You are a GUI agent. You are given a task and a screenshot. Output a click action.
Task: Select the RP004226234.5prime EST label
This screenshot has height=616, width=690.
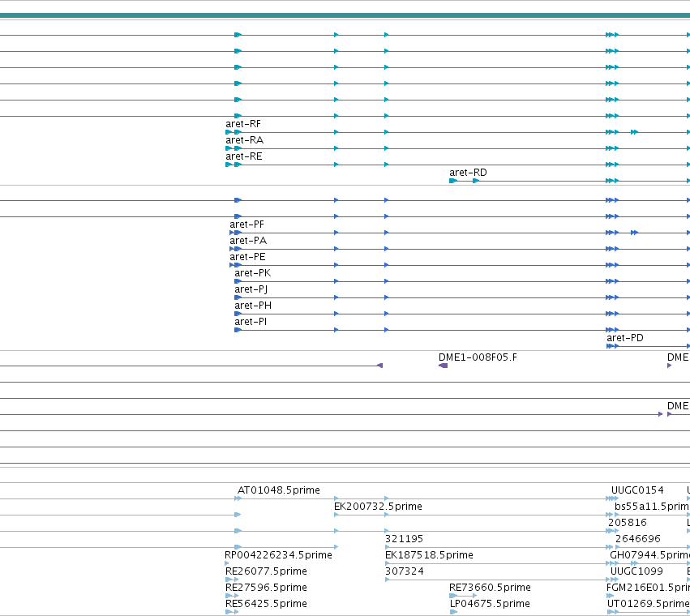click(x=278, y=555)
